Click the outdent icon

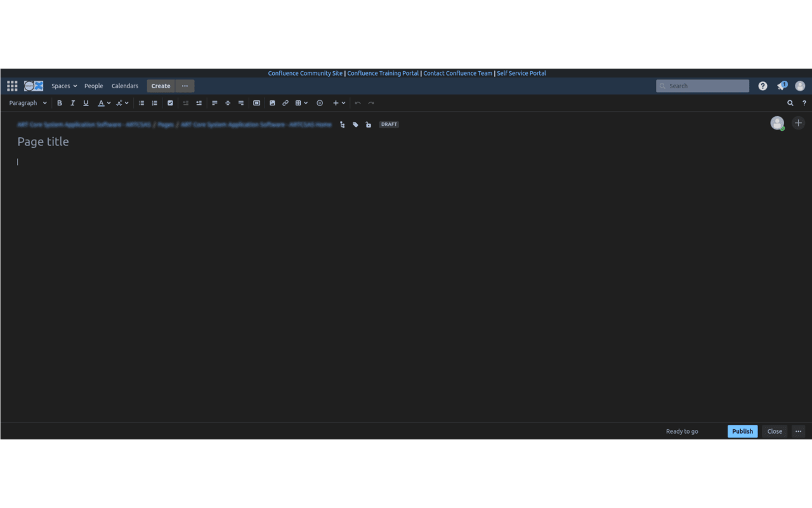186,103
